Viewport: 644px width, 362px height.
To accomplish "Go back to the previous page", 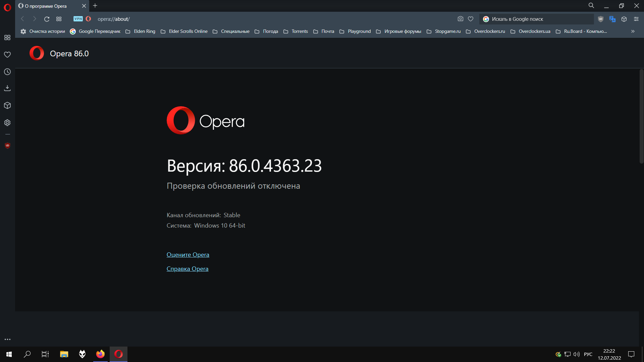I will click(22, 19).
